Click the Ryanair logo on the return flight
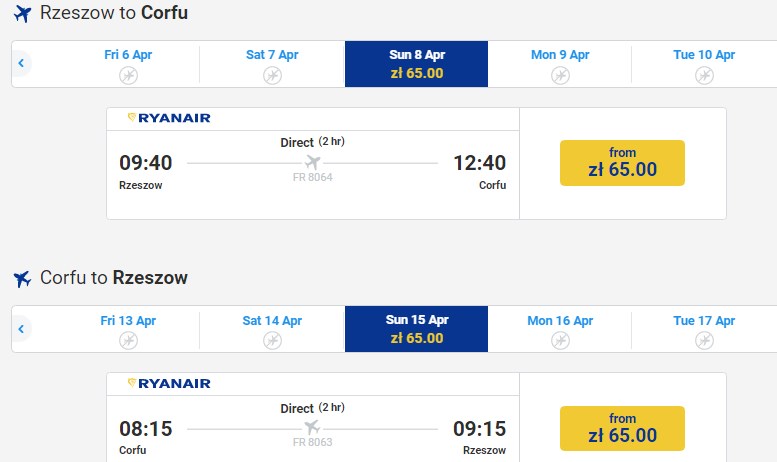The height and width of the screenshot is (462, 777). 169,383
